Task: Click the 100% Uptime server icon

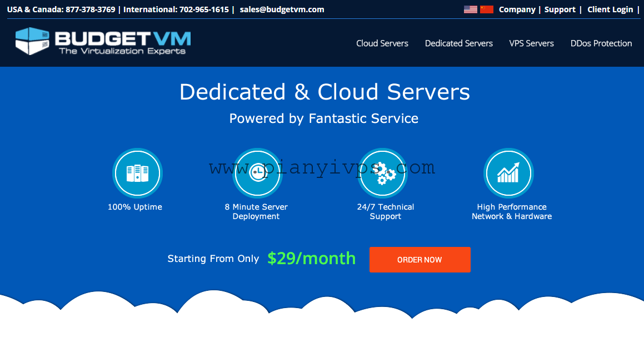Action: [x=138, y=173]
